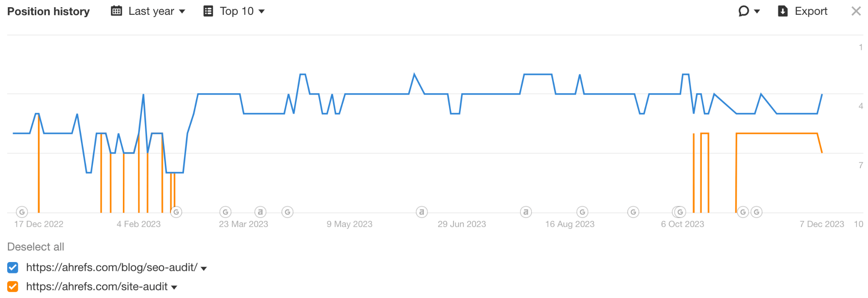Click the calendar icon beside Last year
This screenshot has width=868, height=298.
[116, 11]
